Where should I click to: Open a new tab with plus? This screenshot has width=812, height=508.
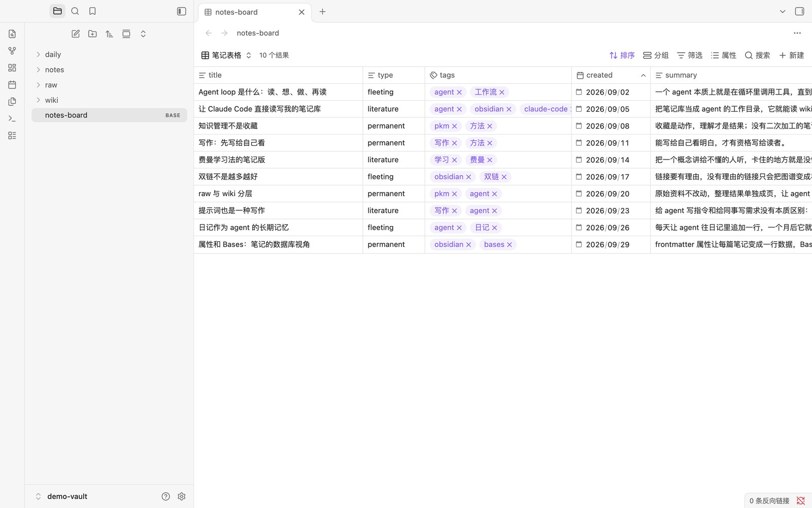tap(322, 12)
